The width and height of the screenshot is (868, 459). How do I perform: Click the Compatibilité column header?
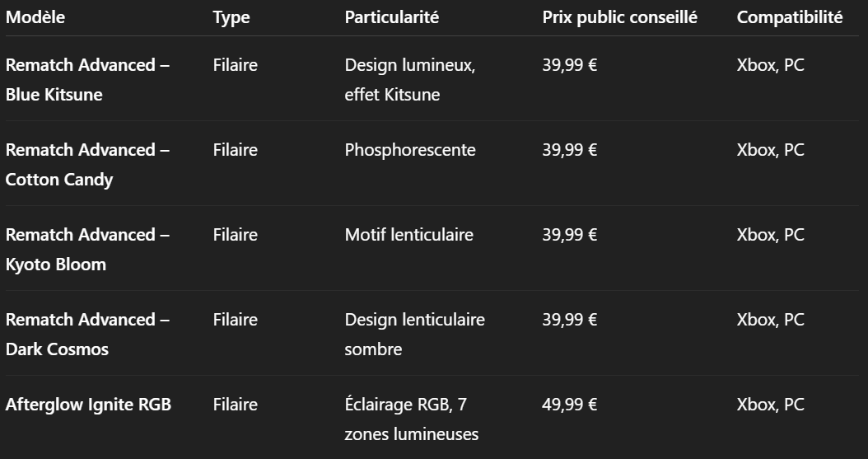coord(789,17)
